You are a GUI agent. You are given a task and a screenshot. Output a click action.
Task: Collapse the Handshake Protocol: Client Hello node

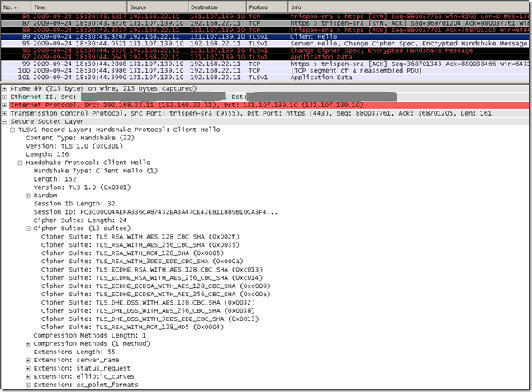point(20,163)
